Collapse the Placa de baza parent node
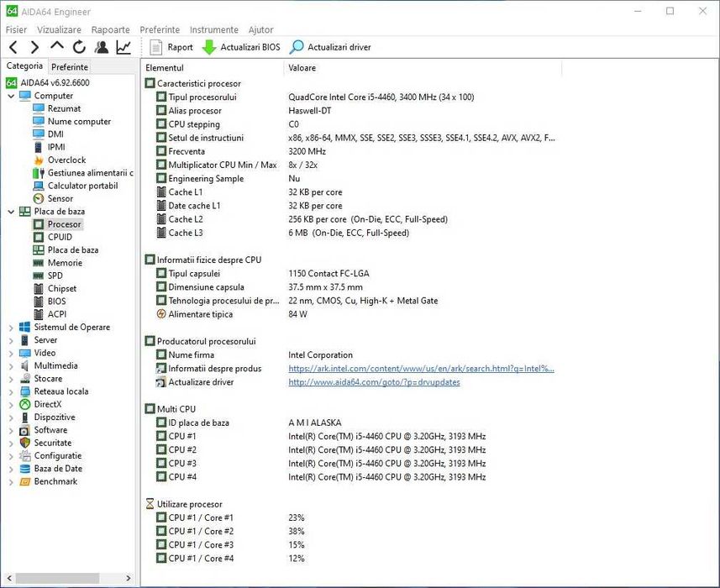The height and width of the screenshot is (588, 720). pyautogui.click(x=11, y=212)
